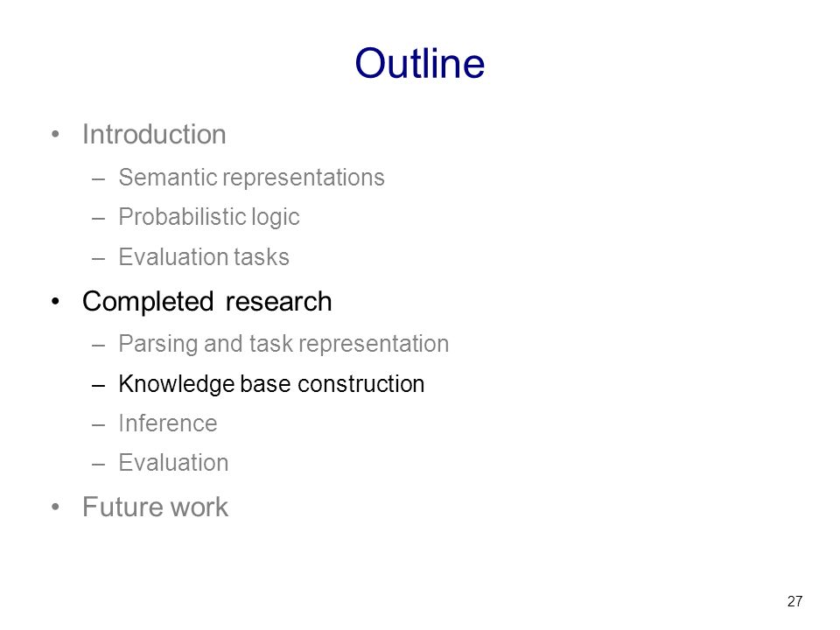This screenshot has height=630, width=840.
Task: Click the dash before Inference
Action: [98, 425]
